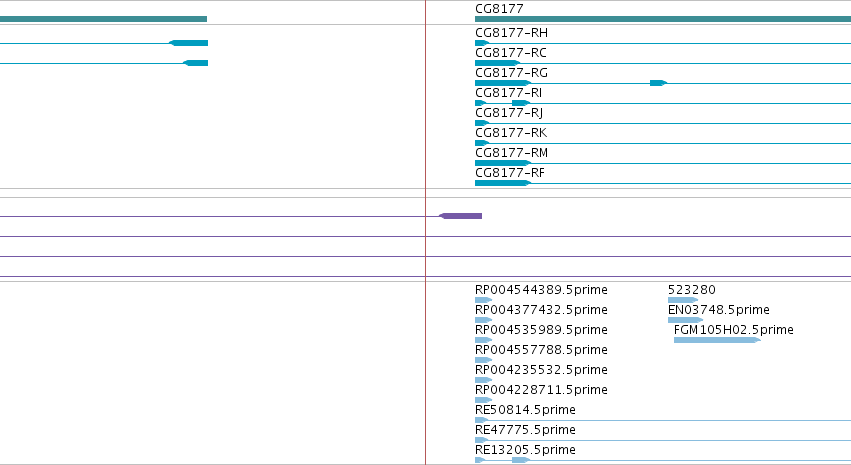The width and height of the screenshot is (851, 465).
Task: Select EST RE50814.5prime label
Action: tap(525, 411)
